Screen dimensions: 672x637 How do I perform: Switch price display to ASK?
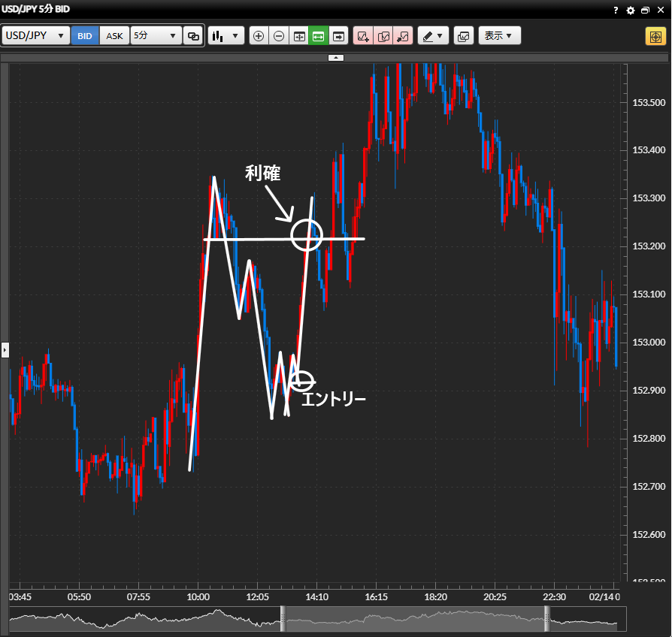[x=114, y=36]
